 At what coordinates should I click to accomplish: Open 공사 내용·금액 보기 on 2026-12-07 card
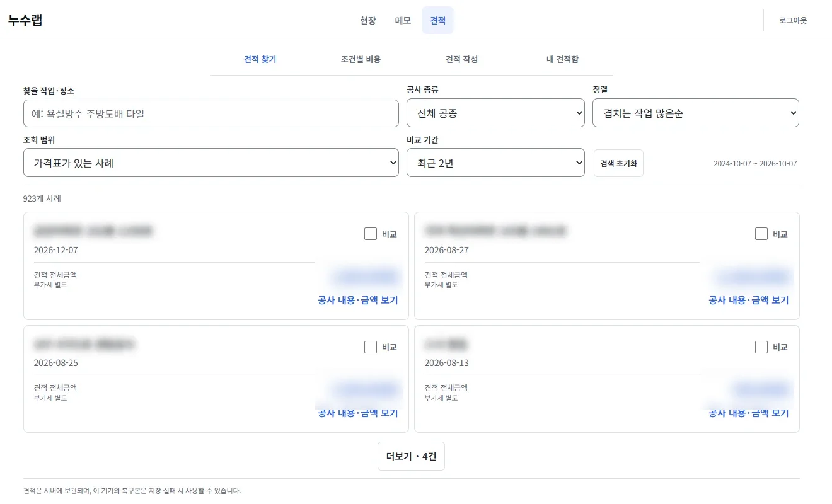click(358, 300)
